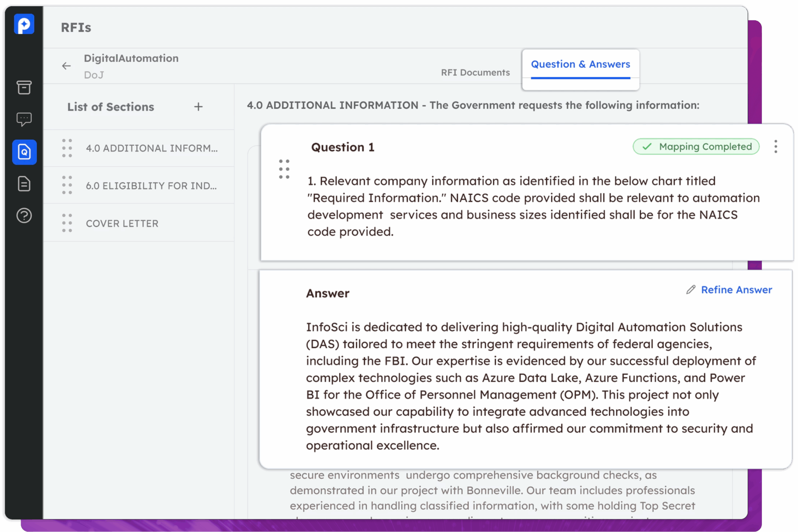Select COVER LETTER section
Screen dimensions: 798x532
click(x=139, y=223)
